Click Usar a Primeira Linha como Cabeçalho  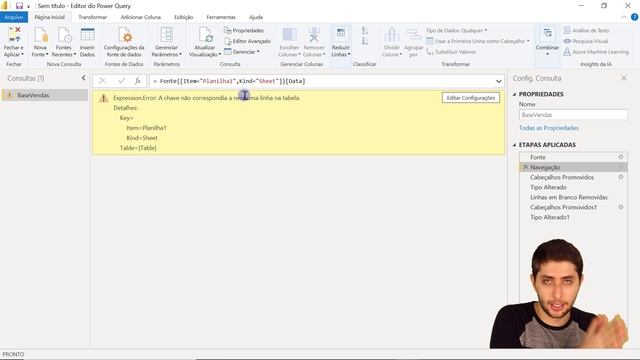coord(478,41)
